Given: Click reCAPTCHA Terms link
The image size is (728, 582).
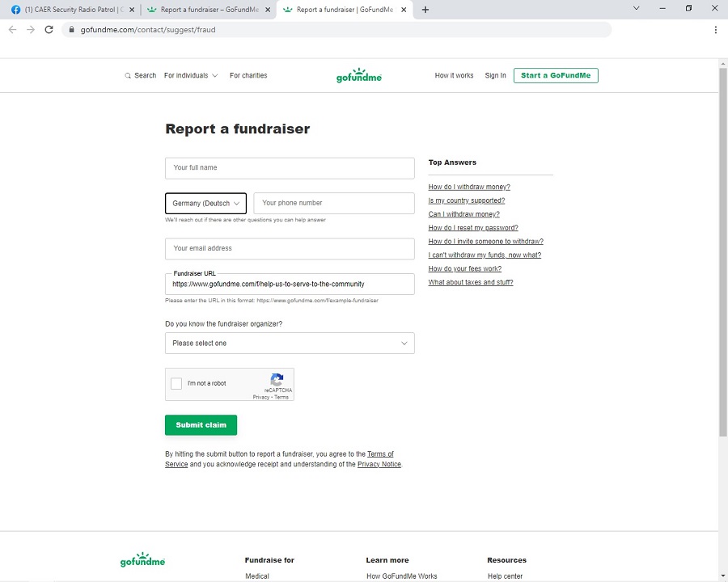Looking at the screenshot, I should (281, 397).
